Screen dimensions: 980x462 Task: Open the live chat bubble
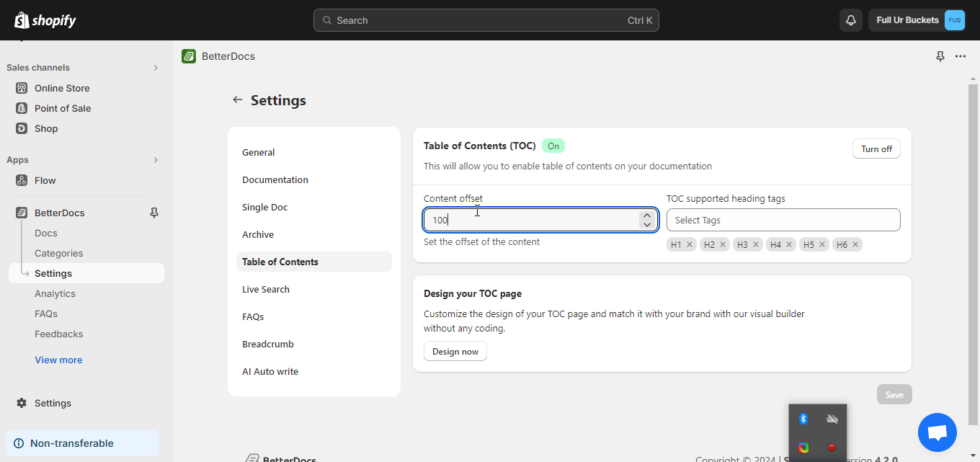click(x=937, y=432)
